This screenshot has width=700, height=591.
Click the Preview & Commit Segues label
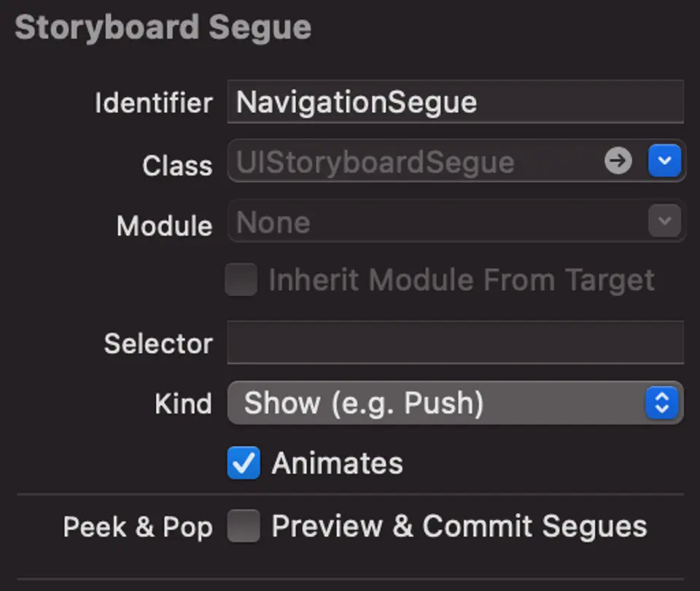click(x=459, y=526)
